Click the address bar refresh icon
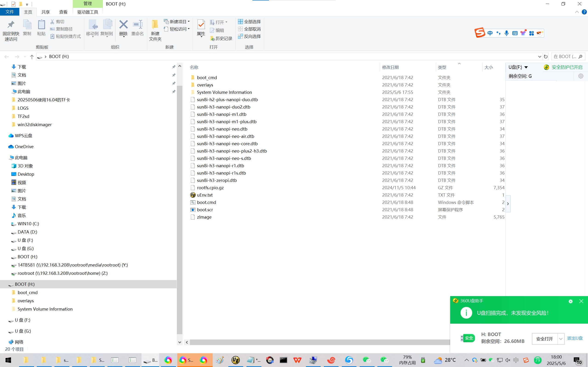This screenshot has width=588, height=367. (x=546, y=57)
